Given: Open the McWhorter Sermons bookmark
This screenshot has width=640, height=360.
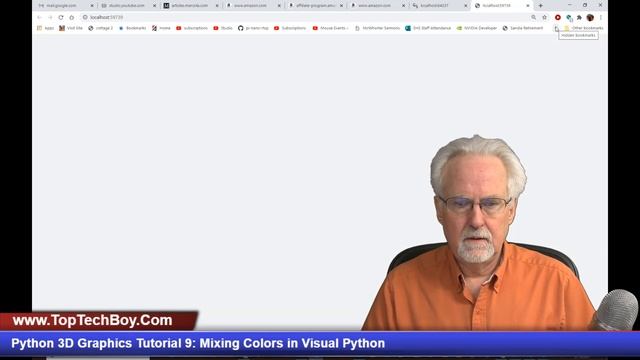Looking at the screenshot, I should click(378, 28).
